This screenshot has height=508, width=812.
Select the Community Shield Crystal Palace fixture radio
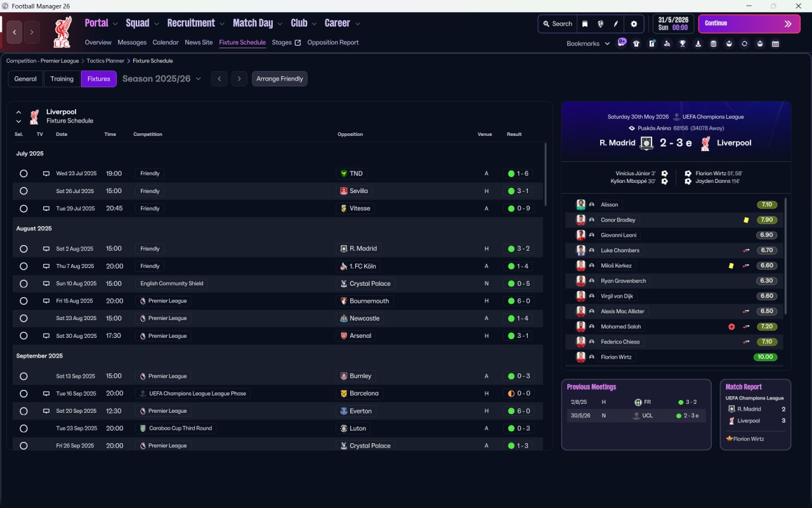click(x=23, y=284)
